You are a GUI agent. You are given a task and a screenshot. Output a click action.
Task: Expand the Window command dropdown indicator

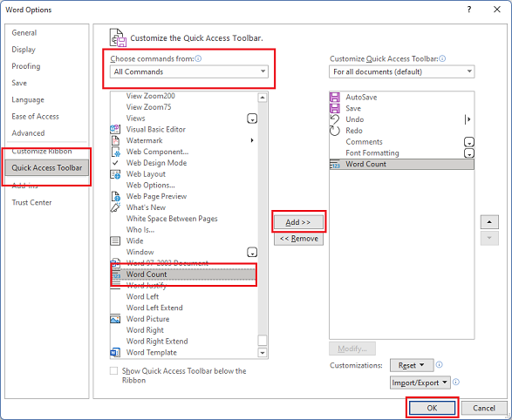252,252
